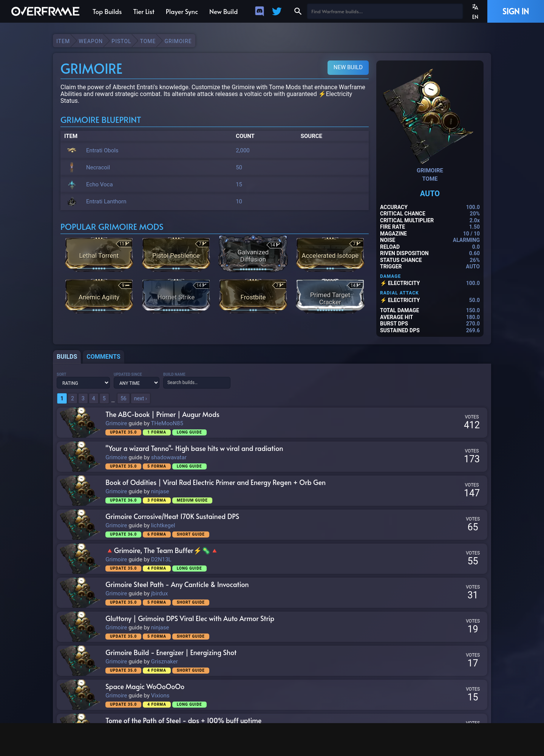Screen dimensions: 544x756
Task: Open the Lethal Torrent mod card
Action: point(99,254)
